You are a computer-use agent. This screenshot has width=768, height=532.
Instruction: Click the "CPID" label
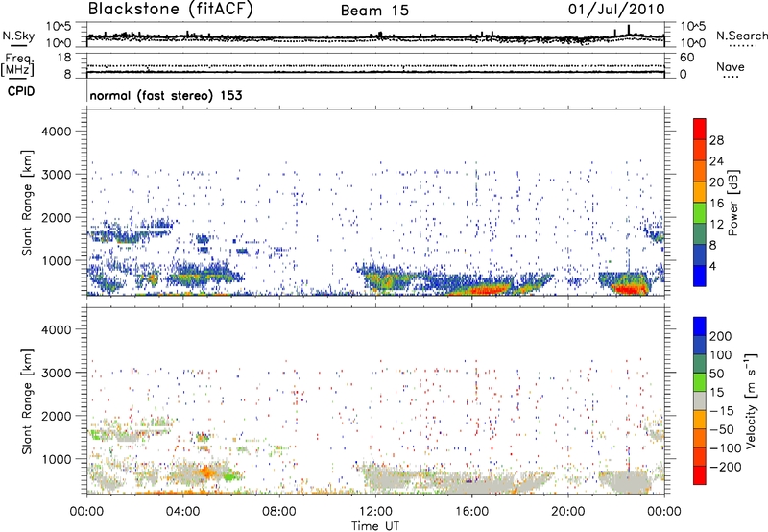tap(21, 91)
